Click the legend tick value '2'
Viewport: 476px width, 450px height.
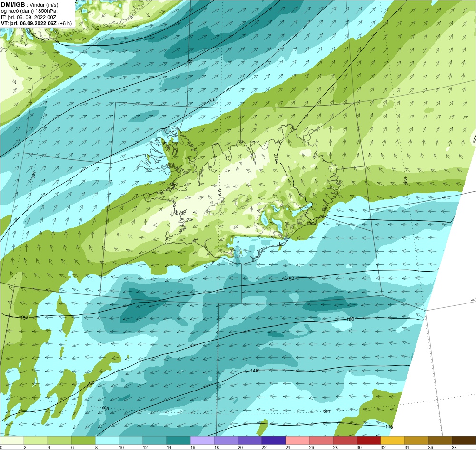tap(25, 447)
